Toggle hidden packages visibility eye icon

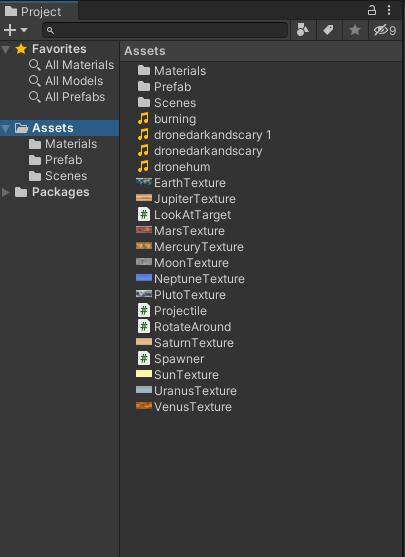coord(384,30)
